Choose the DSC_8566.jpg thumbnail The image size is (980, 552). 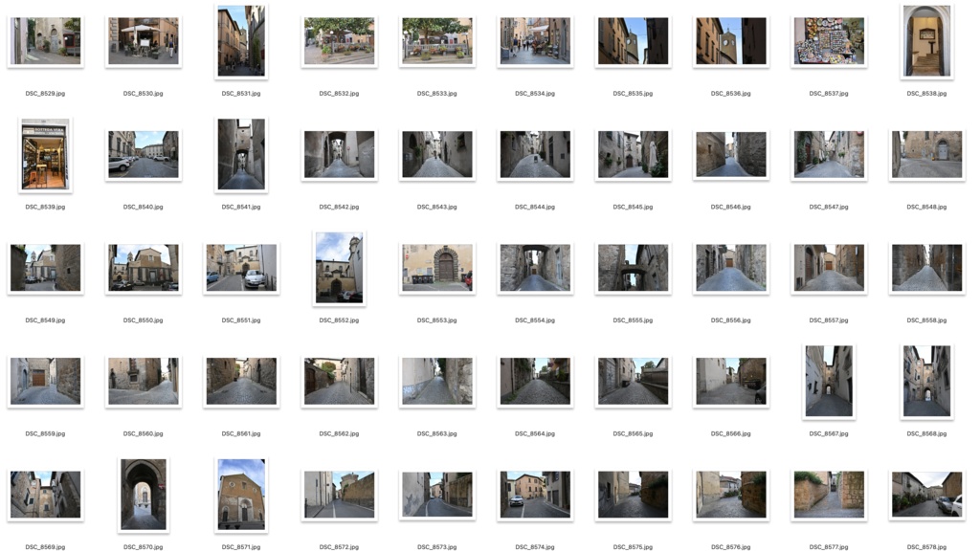[730, 381]
